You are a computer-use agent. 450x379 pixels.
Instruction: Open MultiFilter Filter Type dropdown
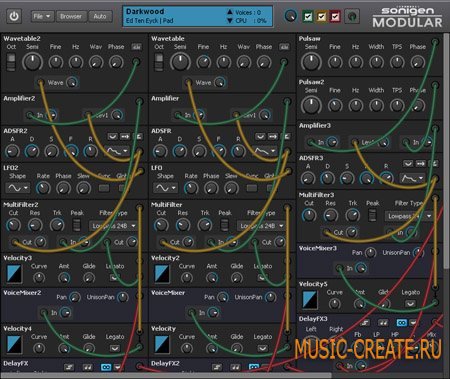(x=261, y=226)
